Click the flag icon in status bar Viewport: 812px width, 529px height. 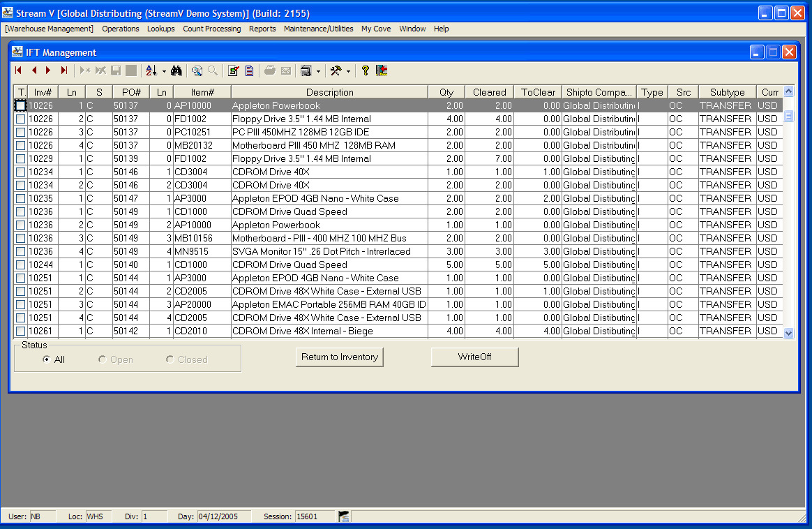[344, 516]
